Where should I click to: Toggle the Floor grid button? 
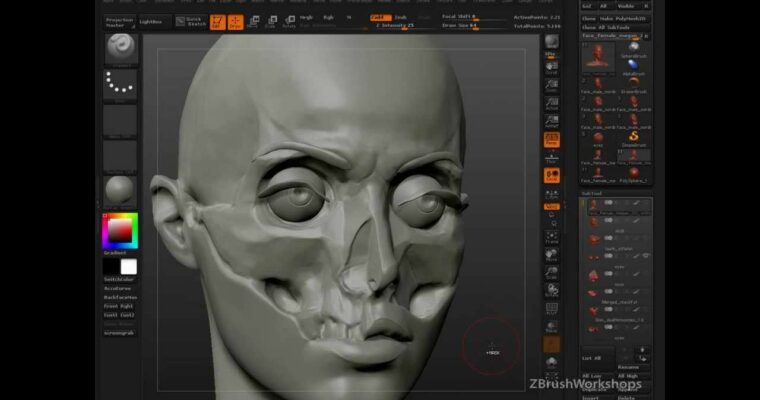552,157
